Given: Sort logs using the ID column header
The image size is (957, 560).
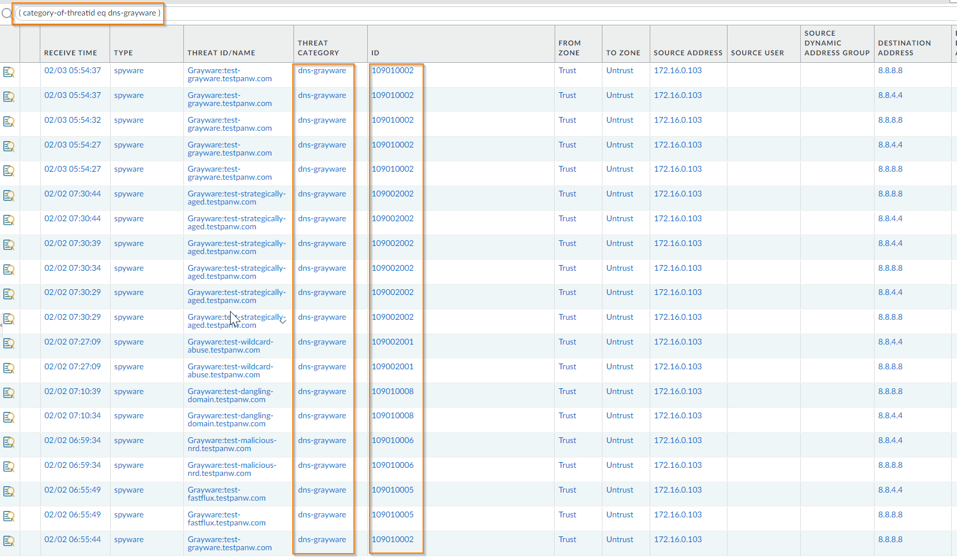Looking at the screenshot, I should tap(375, 52).
